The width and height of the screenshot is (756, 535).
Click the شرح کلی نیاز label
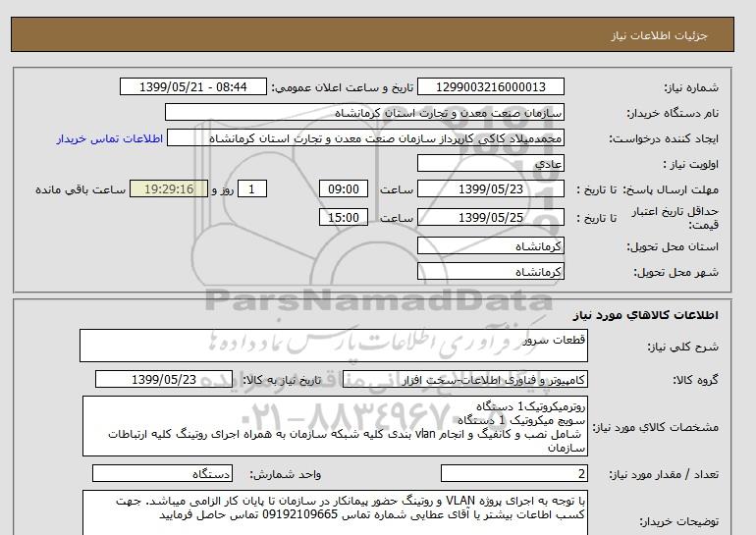[682, 347]
